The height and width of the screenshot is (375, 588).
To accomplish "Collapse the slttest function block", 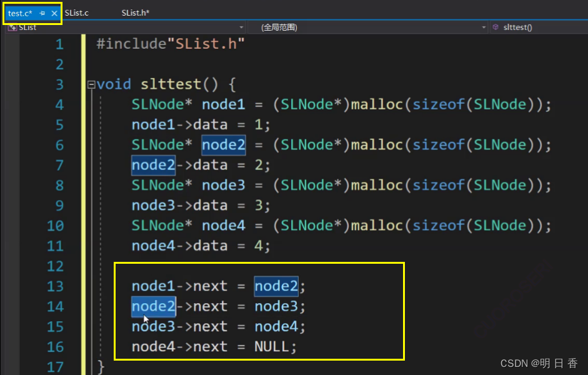I will [x=91, y=85].
